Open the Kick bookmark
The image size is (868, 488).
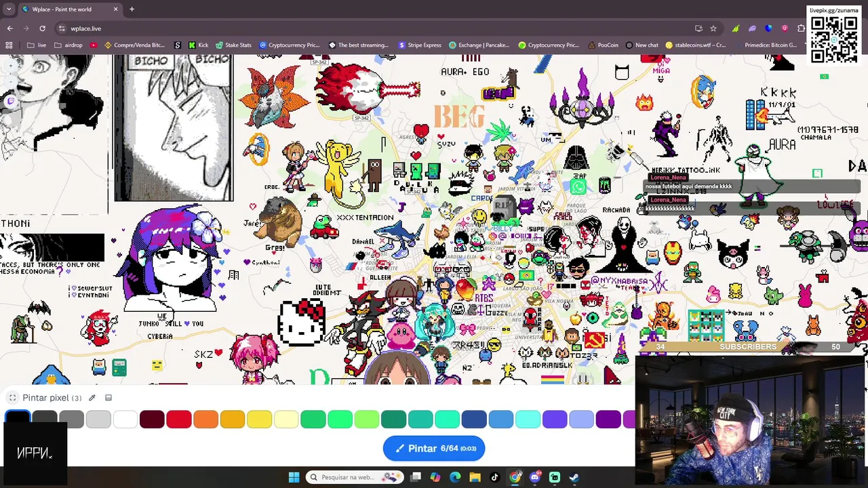click(x=198, y=45)
